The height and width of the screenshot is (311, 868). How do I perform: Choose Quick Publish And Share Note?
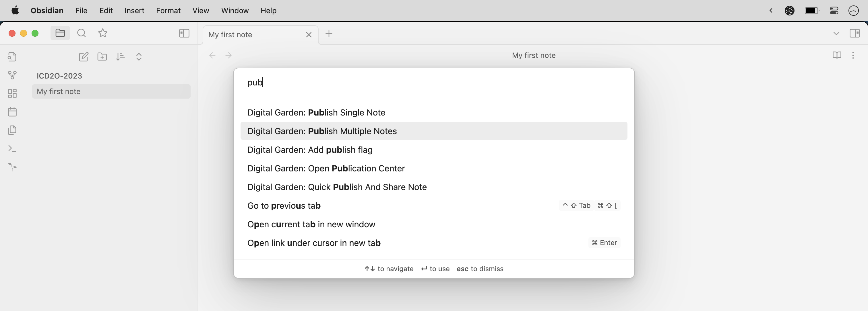(x=434, y=187)
